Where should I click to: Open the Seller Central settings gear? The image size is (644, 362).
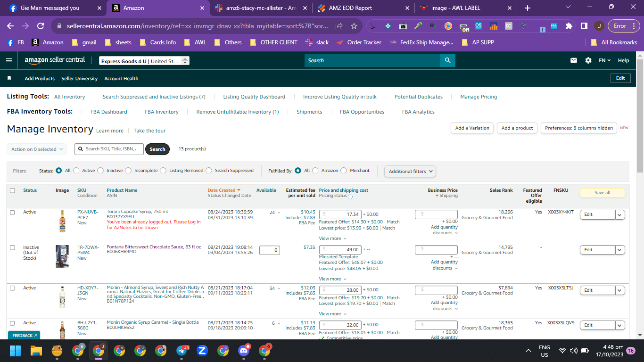(x=588, y=60)
